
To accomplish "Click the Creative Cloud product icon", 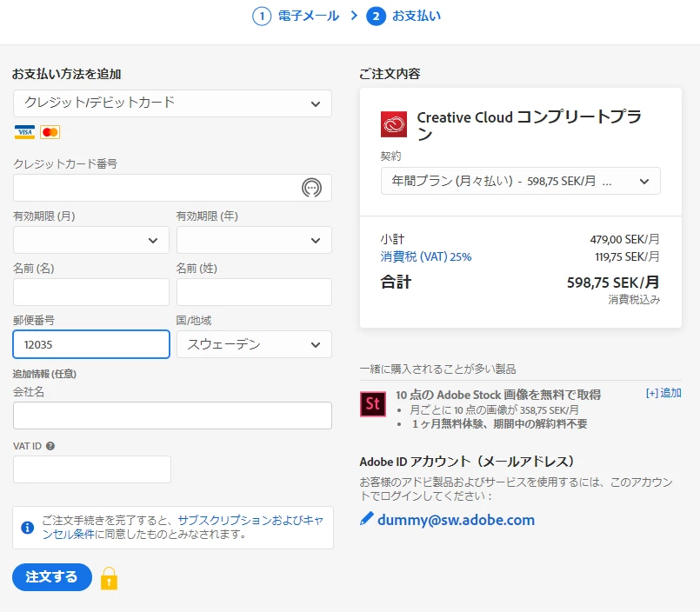I will click(394, 124).
